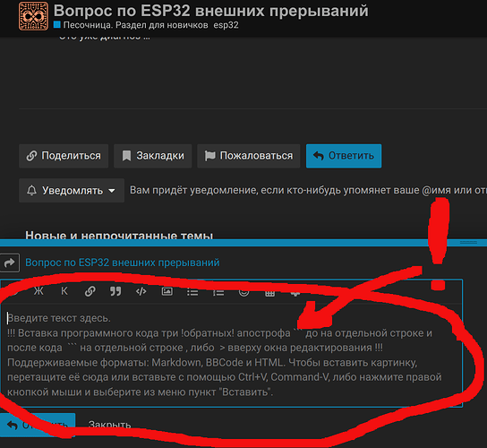The width and height of the screenshot is (487, 448).
Task: Toggle bold formatting with the Ж button
Action: coord(38,291)
